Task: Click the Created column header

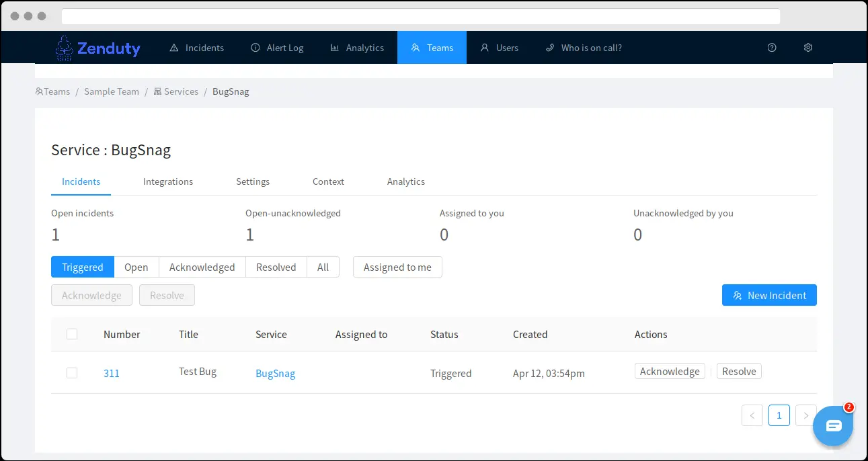Action: point(530,334)
